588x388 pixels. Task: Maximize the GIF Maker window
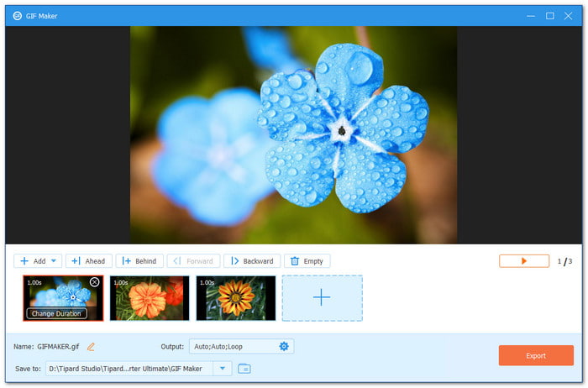tap(549, 16)
